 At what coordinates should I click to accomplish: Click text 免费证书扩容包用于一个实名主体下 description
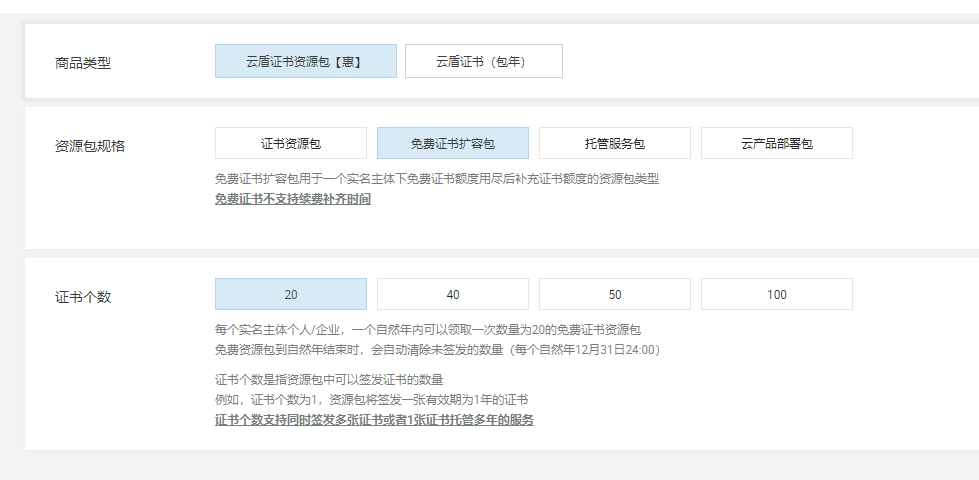pyautogui.click(x=437, y=179)
